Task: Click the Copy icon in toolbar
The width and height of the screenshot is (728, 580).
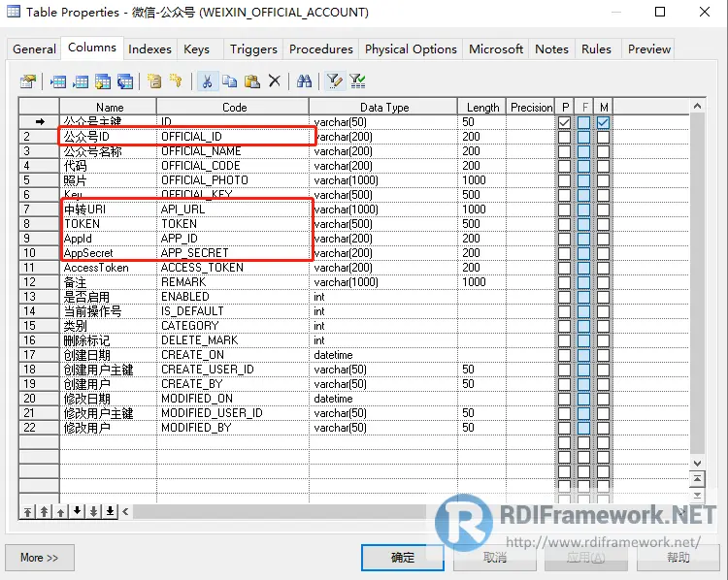Action: [229, 81]
